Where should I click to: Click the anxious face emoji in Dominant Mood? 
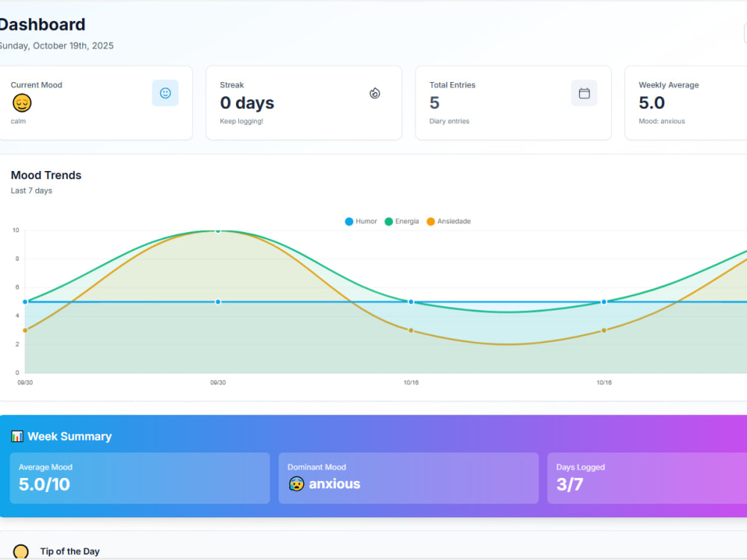(297, 484)
